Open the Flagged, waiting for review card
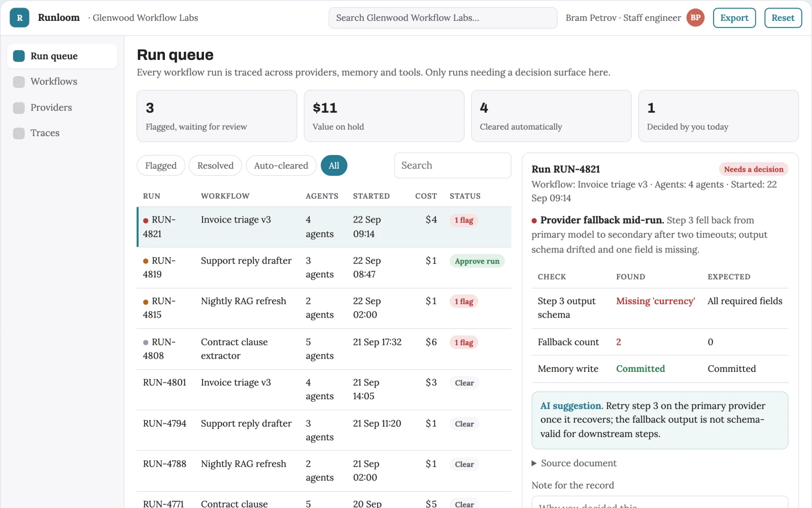The width and height of the screenshot is (812, 508). pos(217,116)
